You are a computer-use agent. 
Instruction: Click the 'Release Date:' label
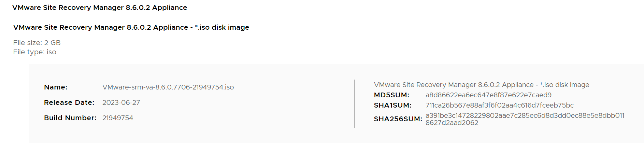click(69, 102)
